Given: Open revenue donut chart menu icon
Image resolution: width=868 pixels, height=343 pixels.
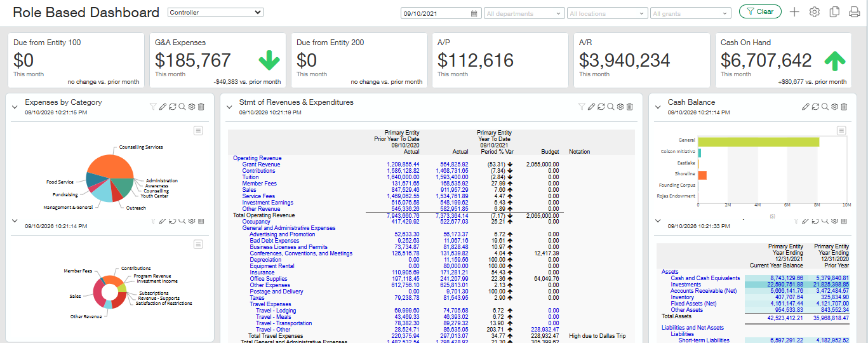Looking at the screenshot, I should coord(198,244).
